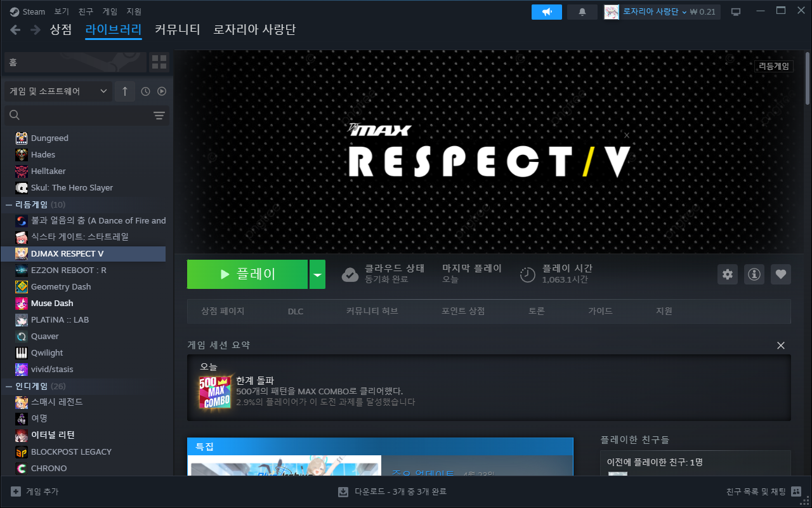Collapse the 리듬게임 collection
This screenshot has width=812, height=508.
click(x=9, y=204)
